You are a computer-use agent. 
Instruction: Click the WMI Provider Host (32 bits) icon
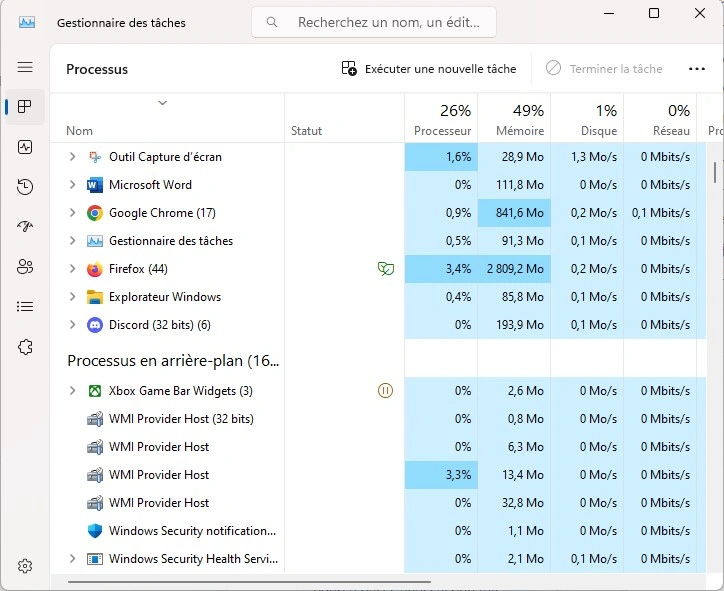point(95,419)
